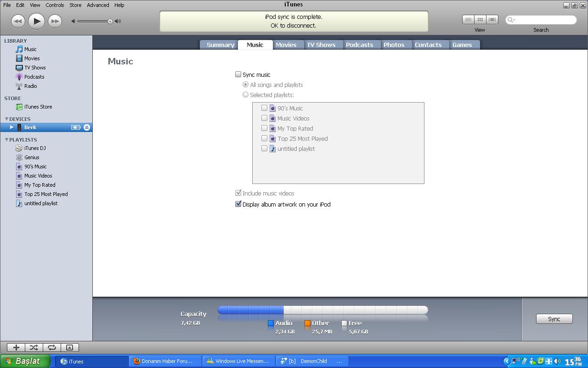Viewport: 588px width, 368px height.
Task: Check My Top Rated in sync list
Action: tap(264, 128)
